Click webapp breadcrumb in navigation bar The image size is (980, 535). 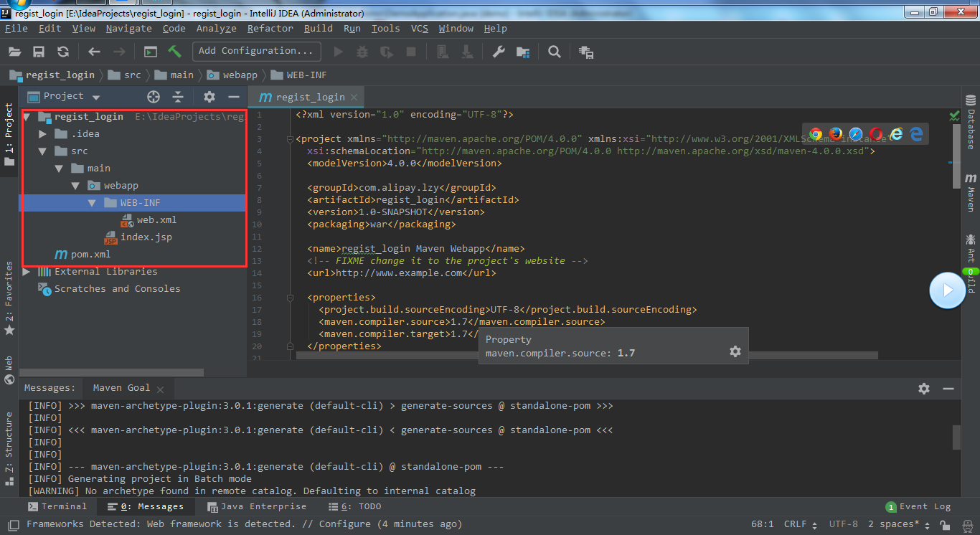(x=232, y=75)
